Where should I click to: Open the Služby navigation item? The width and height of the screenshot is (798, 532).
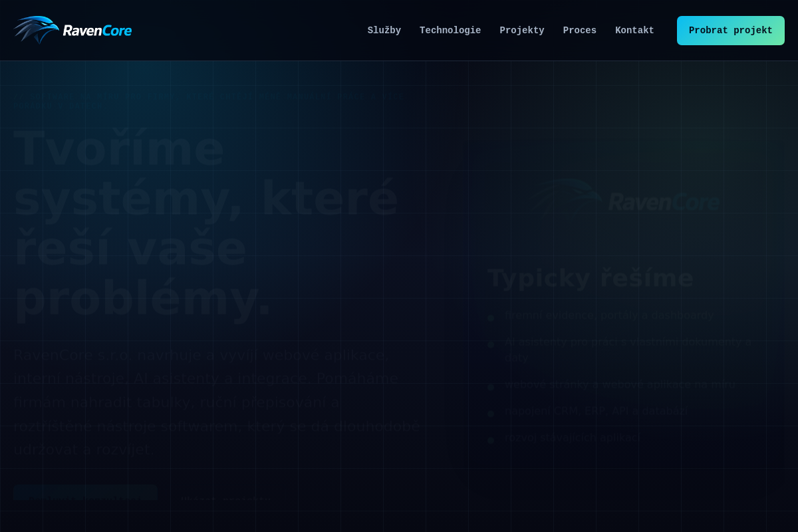(x=384, y=31)
